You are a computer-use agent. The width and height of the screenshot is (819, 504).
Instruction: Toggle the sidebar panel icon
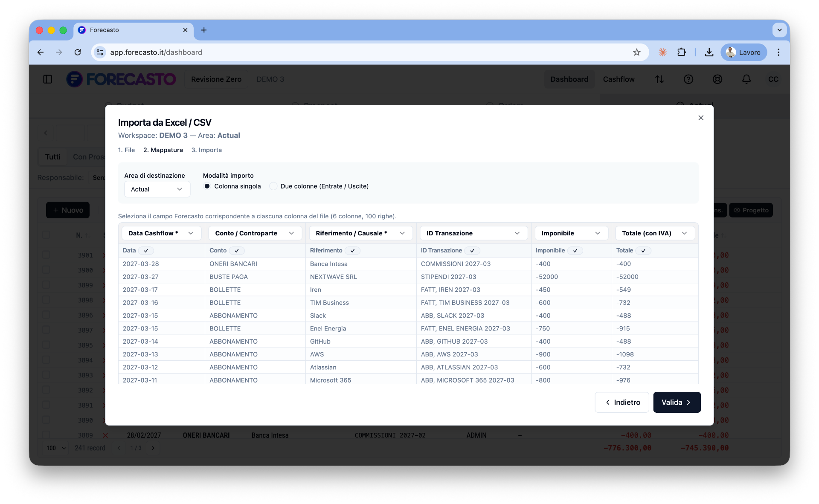click(48, 79)
